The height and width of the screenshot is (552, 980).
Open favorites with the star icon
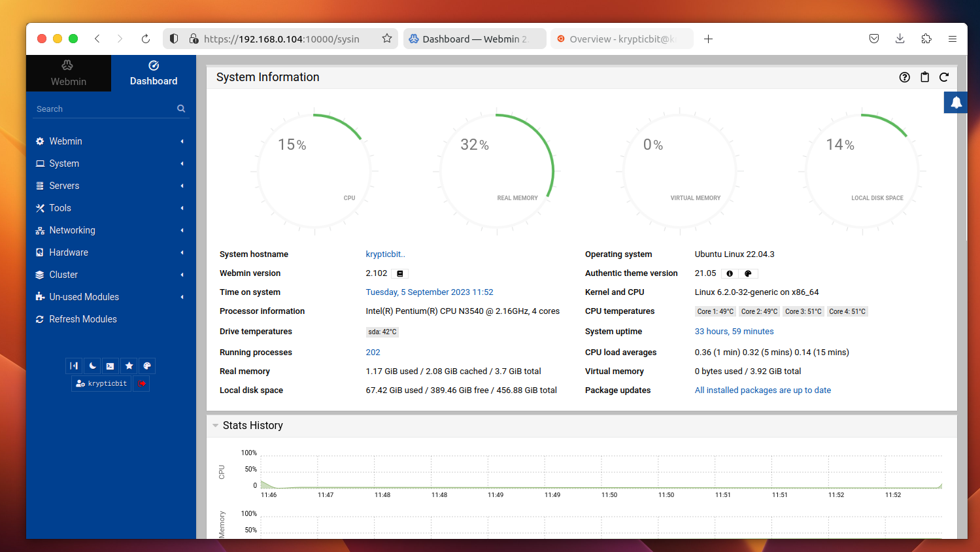pos(129,366)
